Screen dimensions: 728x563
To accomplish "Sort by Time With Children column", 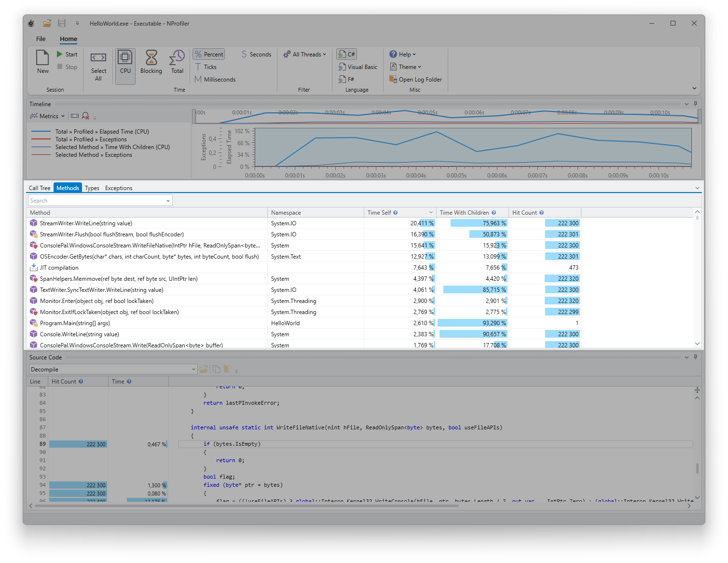I will (464, 213).
